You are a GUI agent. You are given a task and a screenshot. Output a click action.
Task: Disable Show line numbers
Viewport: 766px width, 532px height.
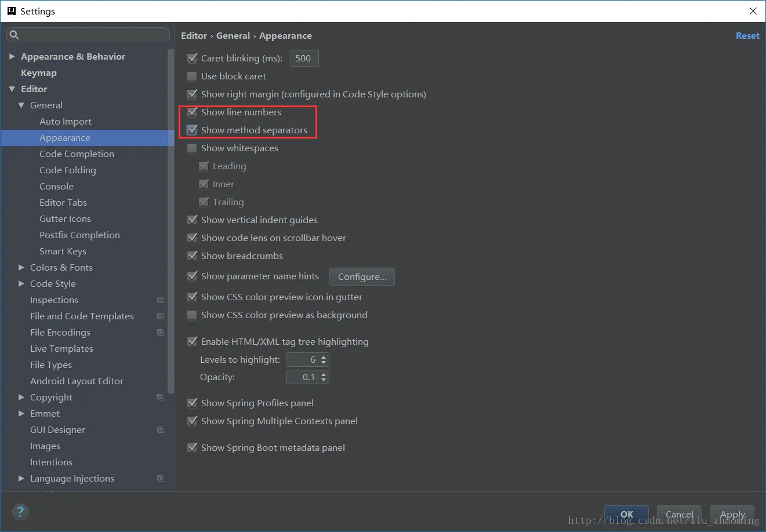193,112
